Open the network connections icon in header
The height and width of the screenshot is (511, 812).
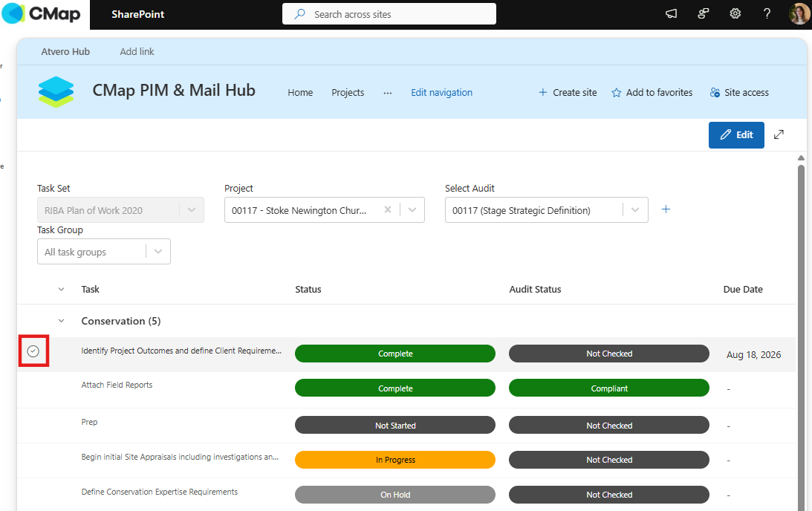tap(704, 14)
